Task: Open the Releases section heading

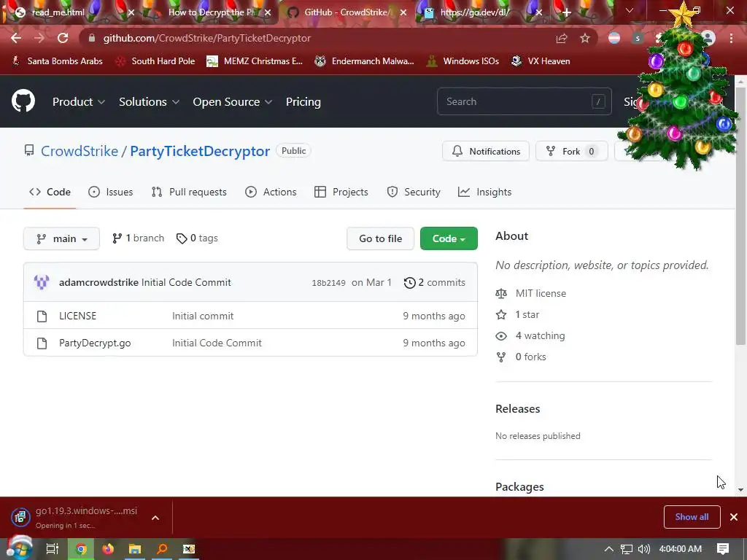Action: tap(518, 408)
